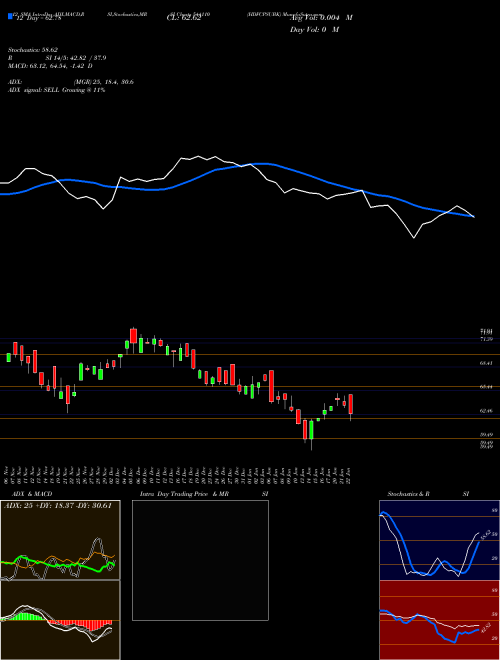
Task: Click the 'Day Vol: 0 M' text
Action: pos(314,30)
